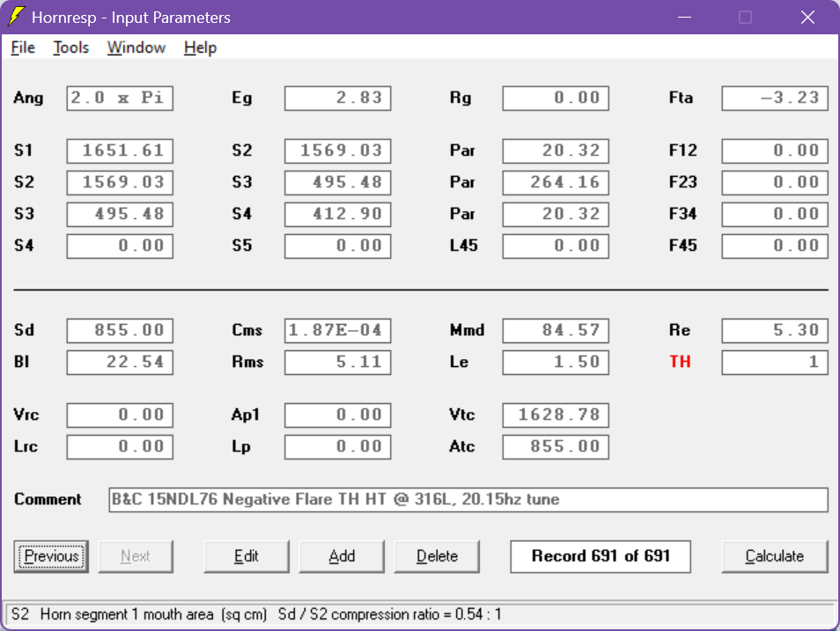This screenshot has height=631, width=840.
Task: Click the Ang label
Action: tap(28, 98)
